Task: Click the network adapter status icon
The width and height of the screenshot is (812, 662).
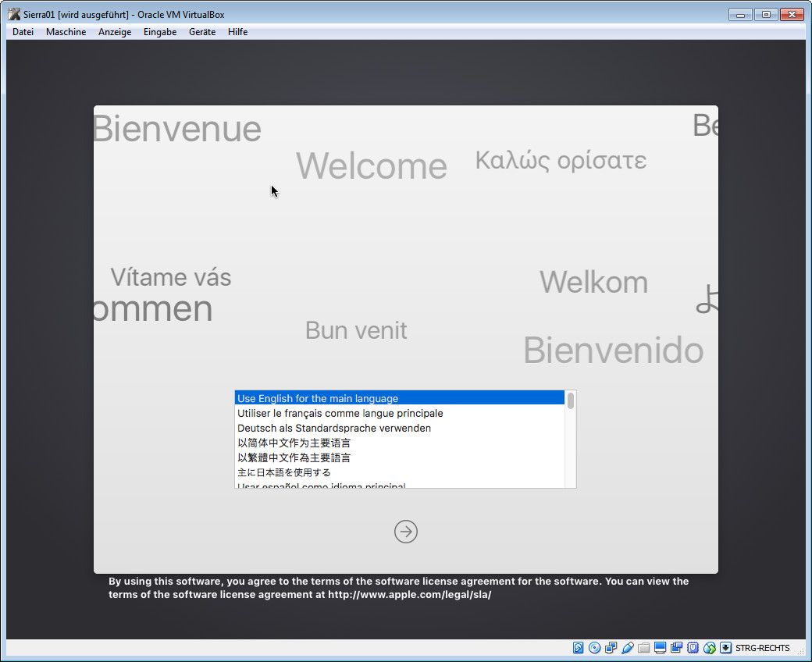Action: [x=611, y=648]
